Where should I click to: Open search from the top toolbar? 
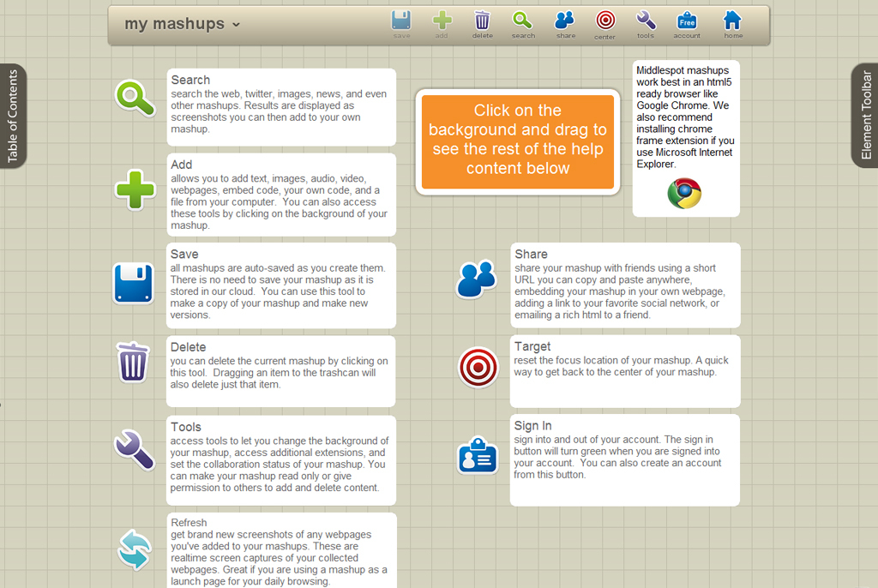(522, 21)
